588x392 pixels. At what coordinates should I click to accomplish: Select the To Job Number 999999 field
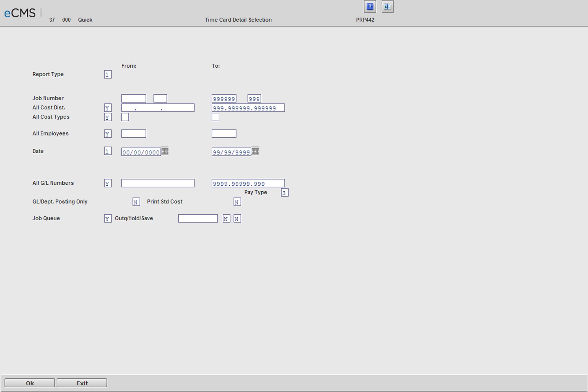pos(224,98)
